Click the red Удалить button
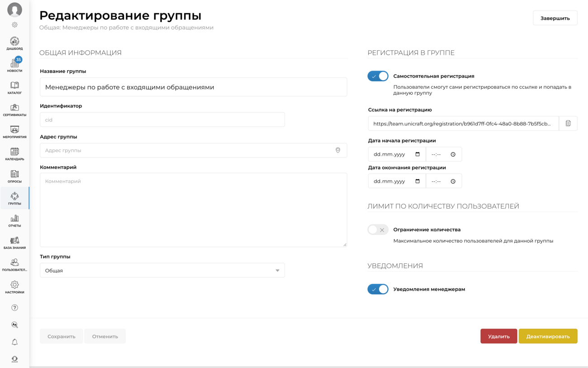Viewport: 588px width, 368px height. pyautogui.click(x=498, y=336)
